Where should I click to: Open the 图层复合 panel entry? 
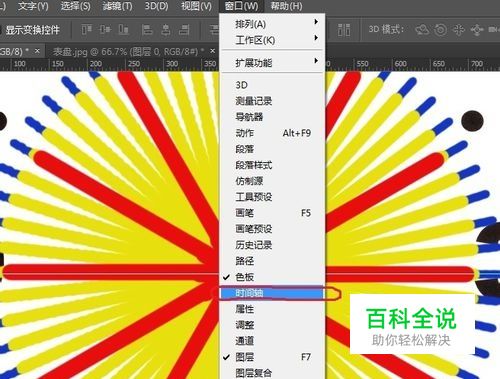[272, 373]
